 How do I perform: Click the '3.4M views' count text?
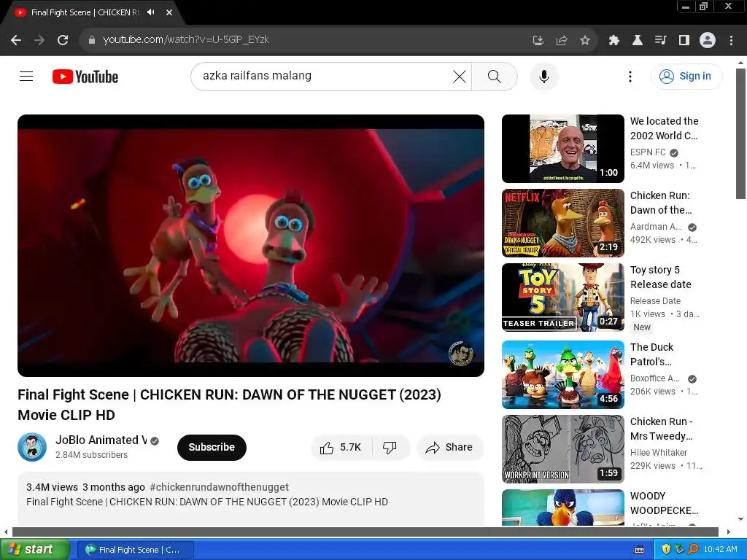pos(52,487)
